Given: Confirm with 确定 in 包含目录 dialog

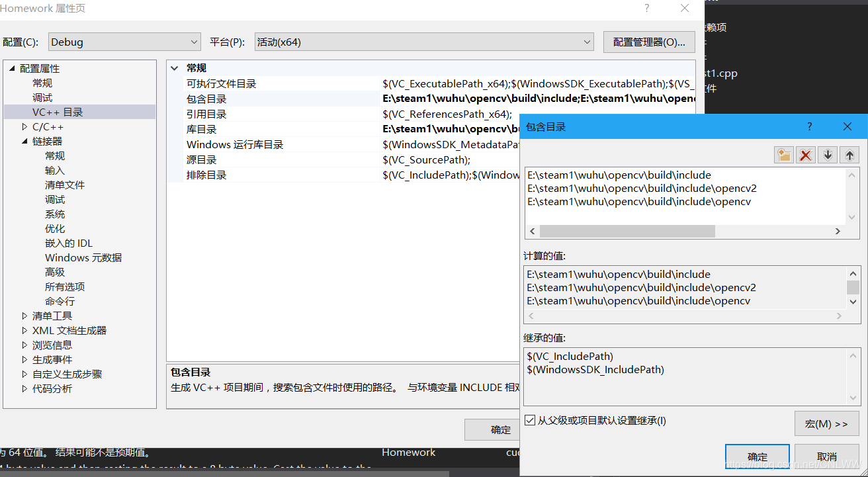Looking at the screenshot, I should pyautogui.click(x=758, y=456).
